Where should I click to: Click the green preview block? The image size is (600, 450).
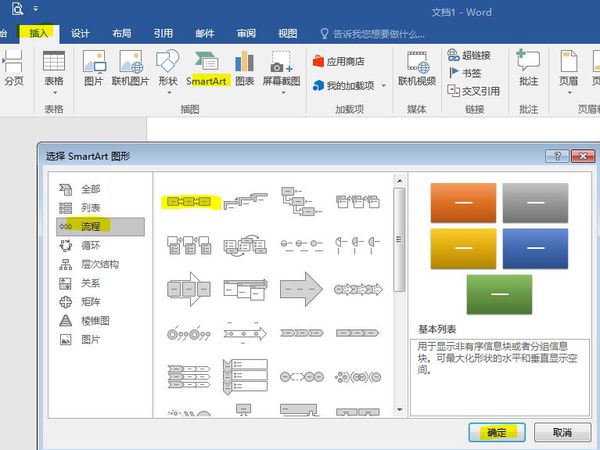click(499, 294)
